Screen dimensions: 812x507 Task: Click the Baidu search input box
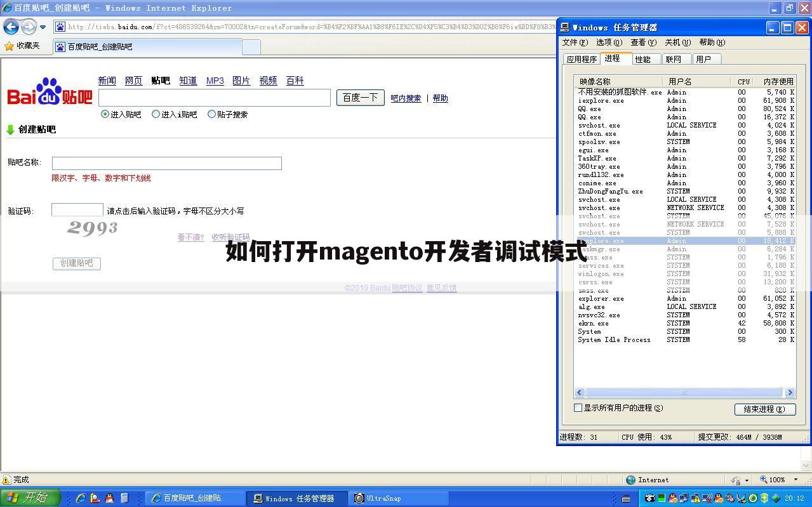(x=215, y=98)
